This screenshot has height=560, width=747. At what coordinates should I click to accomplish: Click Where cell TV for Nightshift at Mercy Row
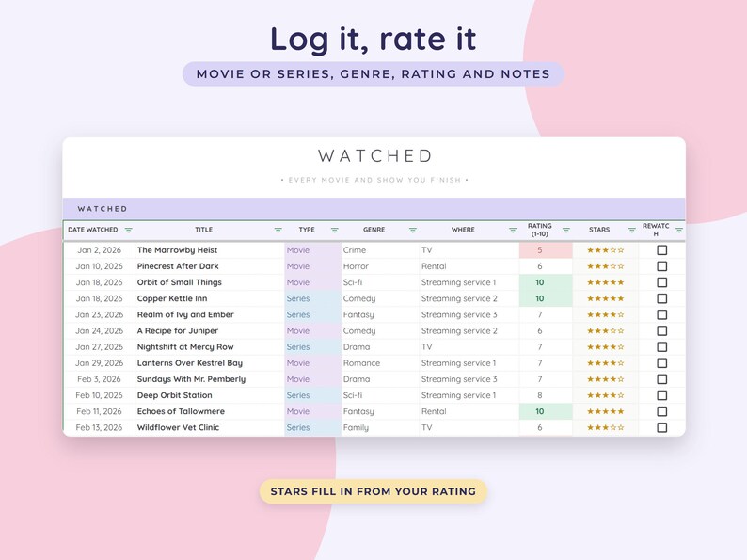[469, 347]
